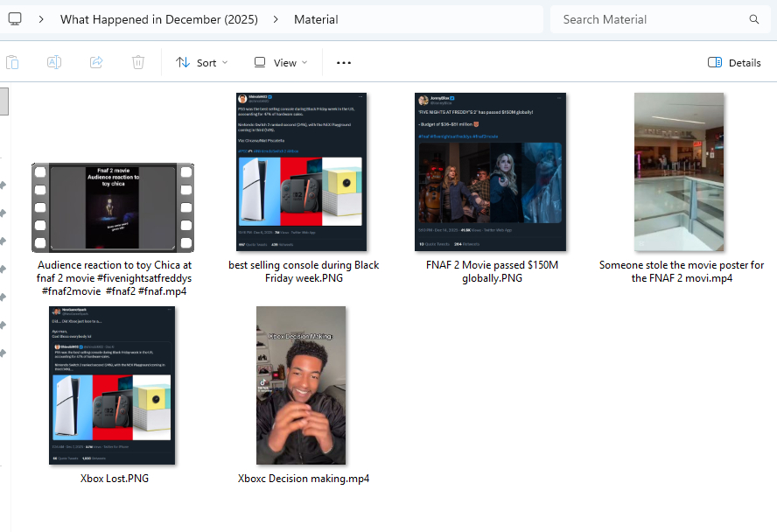Viewport: 777px width, 532px height.
Task: Select the Xboxc Decision making.mp4 video
Action: (302, 385)
